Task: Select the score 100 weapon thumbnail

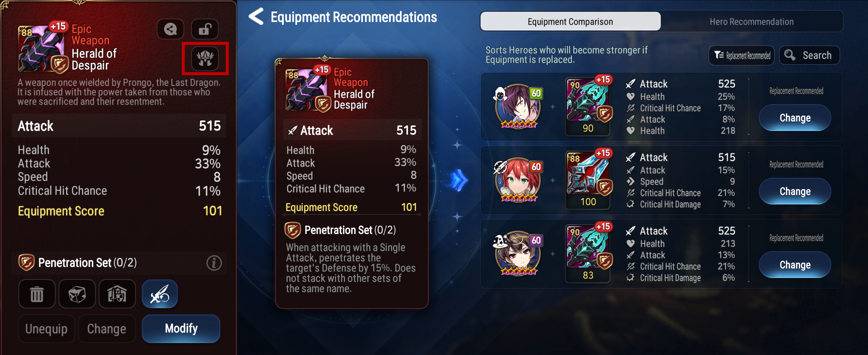Action: tap(588, 180)
